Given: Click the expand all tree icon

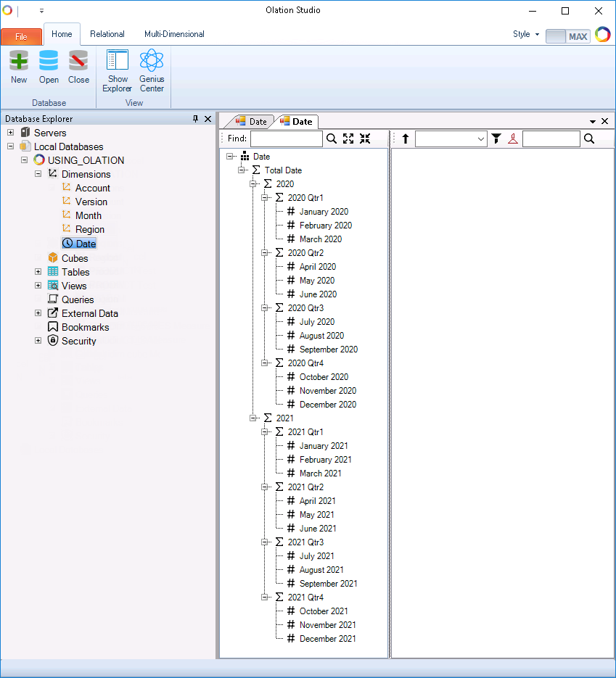Looking at the screenshot, I should [348, 139].
